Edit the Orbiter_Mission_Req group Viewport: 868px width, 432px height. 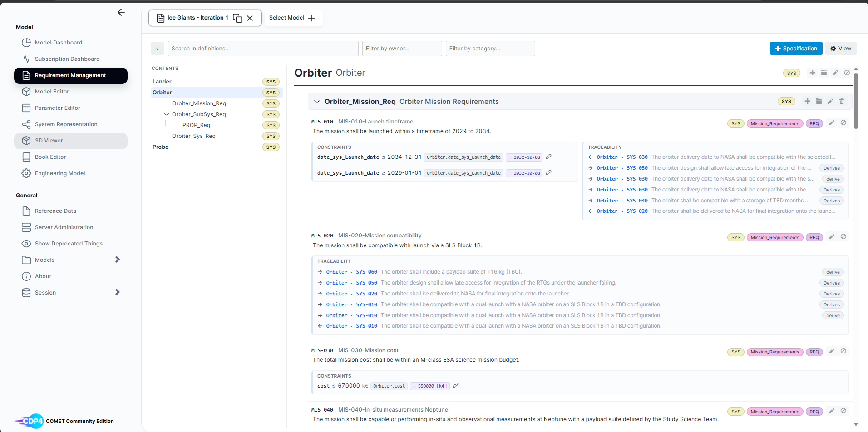[830, 101]
